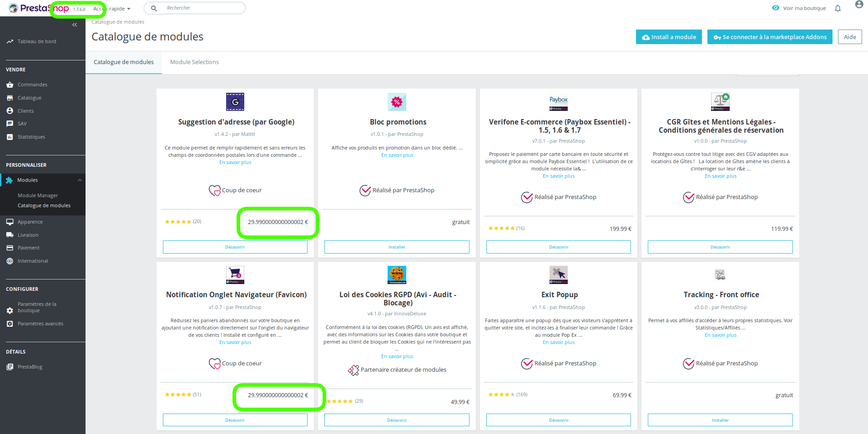
Task: Click the Paybox module logo
Action: click(x=559, y=102)
